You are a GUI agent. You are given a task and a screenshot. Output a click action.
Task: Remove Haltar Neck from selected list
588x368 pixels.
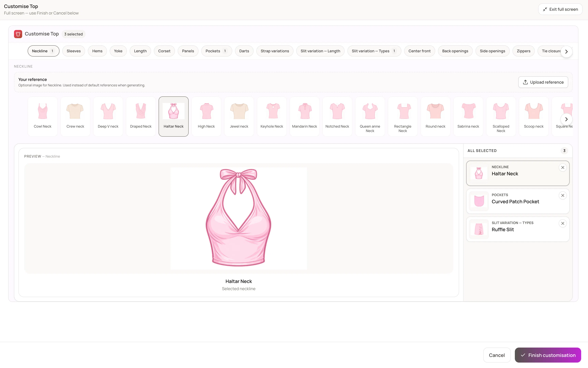[x=563, y=167]
